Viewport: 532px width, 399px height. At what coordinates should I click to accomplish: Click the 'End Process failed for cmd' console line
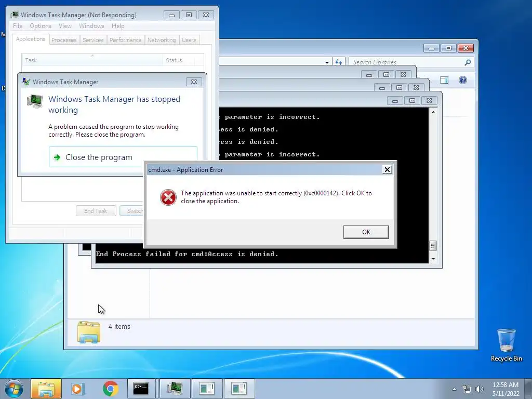point(187,254)
